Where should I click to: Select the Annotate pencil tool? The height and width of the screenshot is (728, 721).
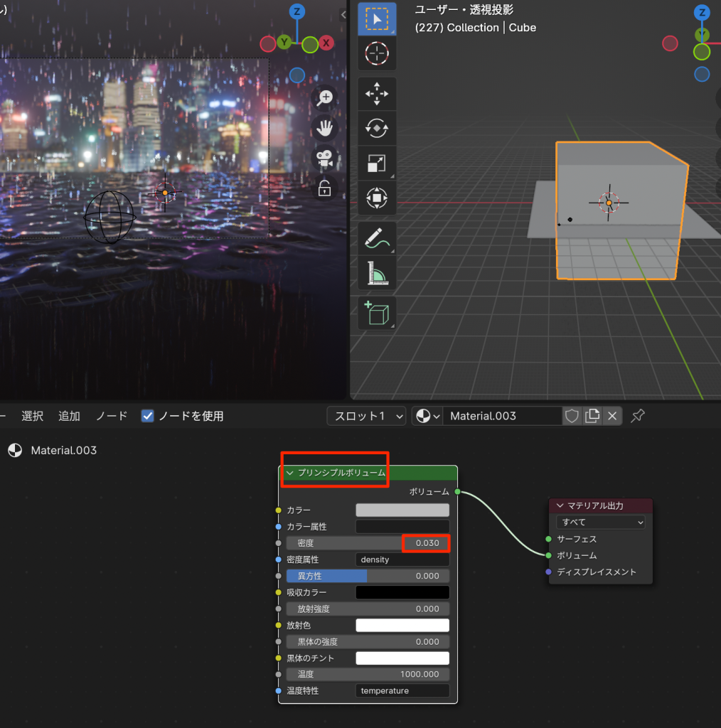click(x=376, y=238)
